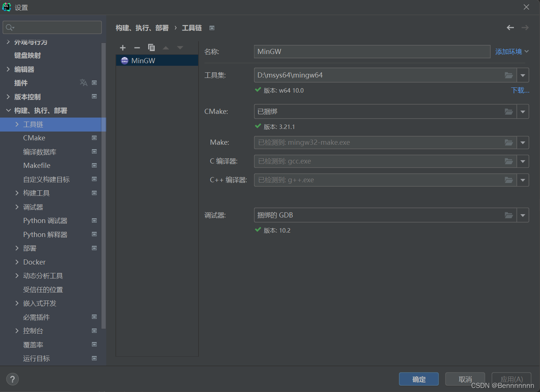Viewport: 540px width, 392px height.
Task: Click search magnifier icon in settings
Action: tap(10, 28)
